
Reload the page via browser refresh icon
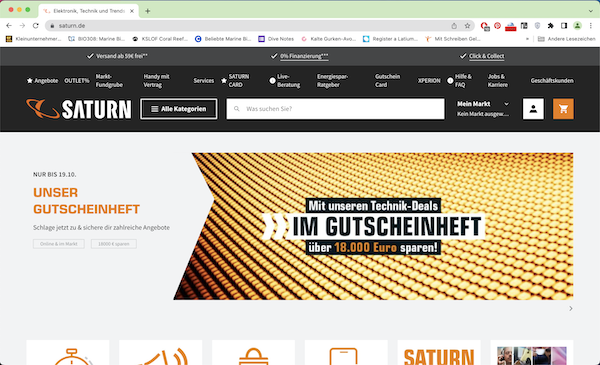pos(36,26)
